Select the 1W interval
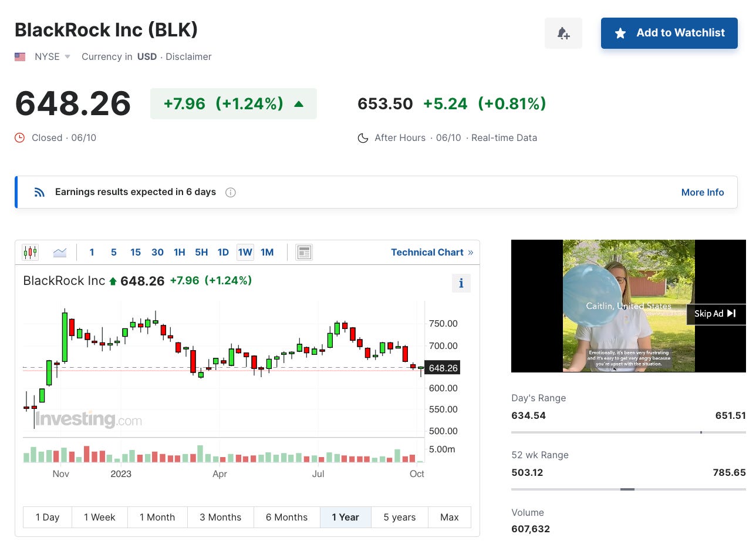 245,252
